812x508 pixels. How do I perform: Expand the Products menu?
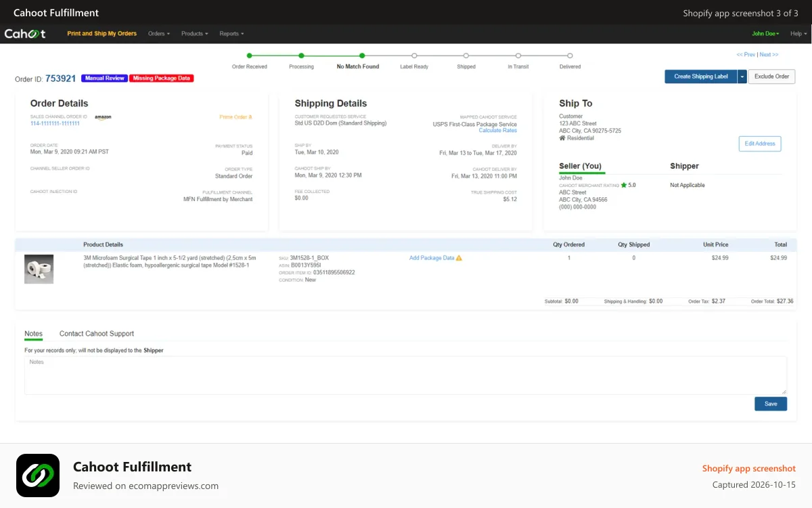click(195, 33)
